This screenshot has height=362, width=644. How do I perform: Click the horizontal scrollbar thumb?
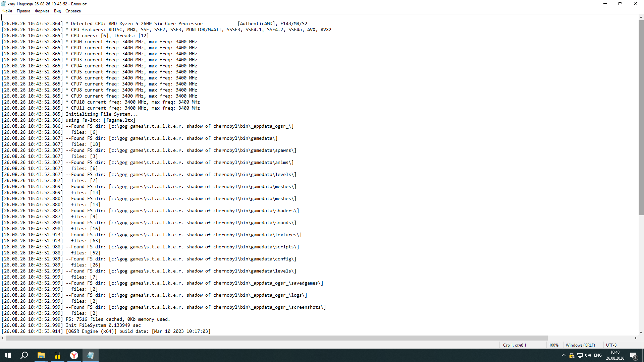pyautogui.click(x=277, y=338)
